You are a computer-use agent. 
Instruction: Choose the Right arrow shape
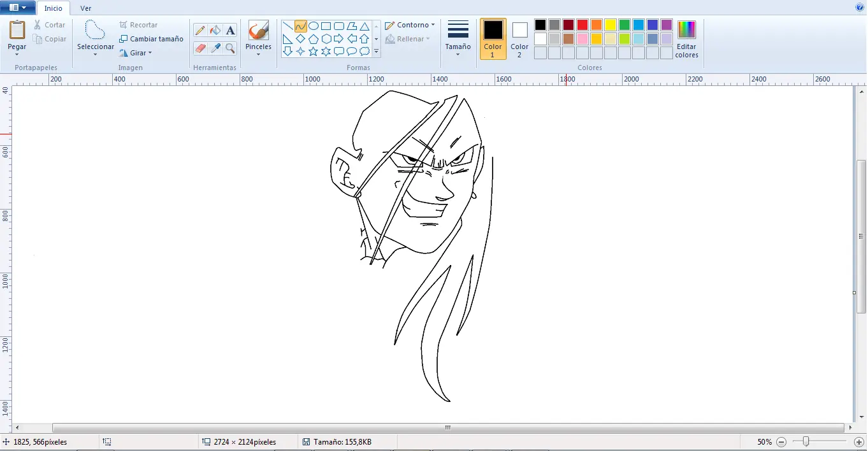pos(339,39)
